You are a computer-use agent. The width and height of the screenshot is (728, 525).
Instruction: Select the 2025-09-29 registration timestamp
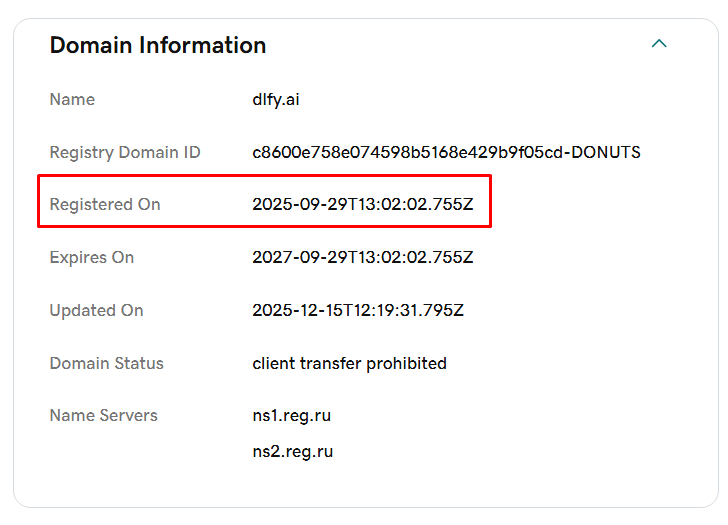[x=363, y=204]
